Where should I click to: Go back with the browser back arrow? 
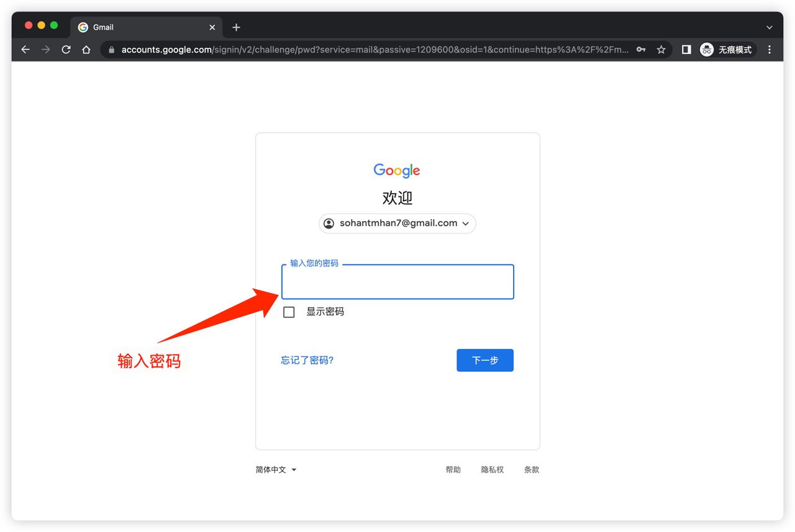click(x=25, y=50)
